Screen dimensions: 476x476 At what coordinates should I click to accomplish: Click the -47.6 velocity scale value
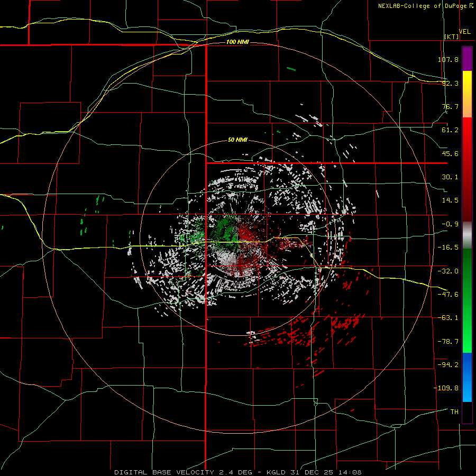tap(448, 295)
